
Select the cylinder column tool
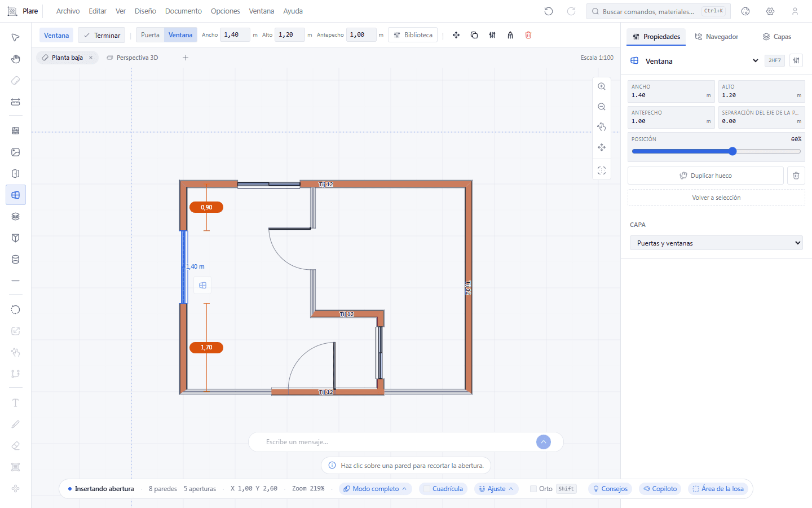click(16, 259)
